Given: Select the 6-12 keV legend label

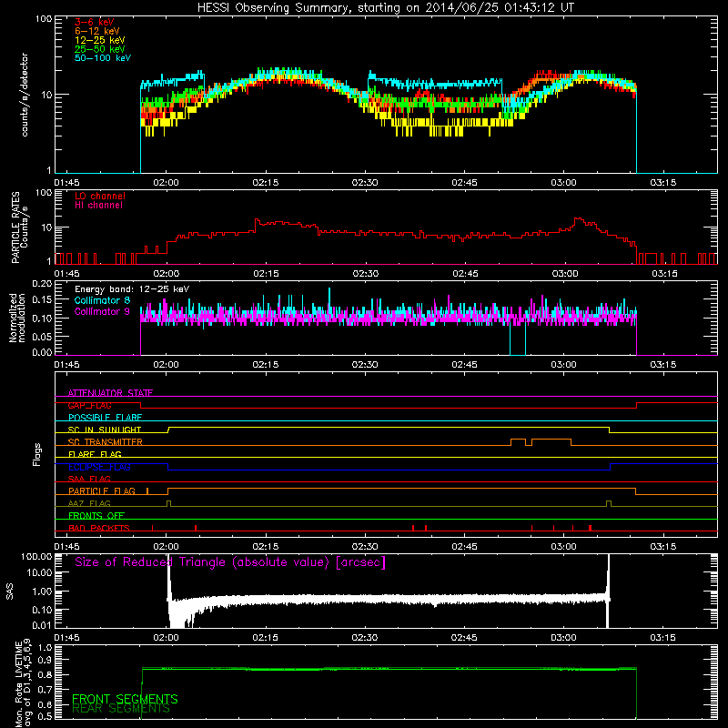Looking at the screenshot, I should pos(97,31).
